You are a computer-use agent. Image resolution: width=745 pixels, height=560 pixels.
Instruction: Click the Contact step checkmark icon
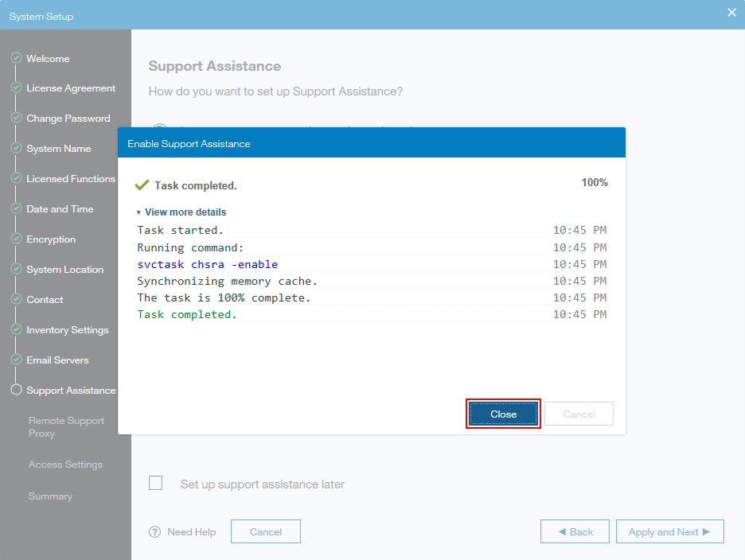point(16,300)
